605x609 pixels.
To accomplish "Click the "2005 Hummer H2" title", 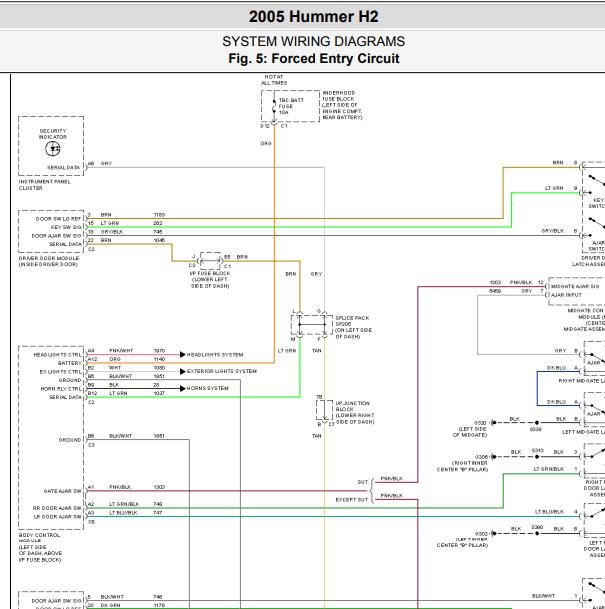I will click(x=313, y=17).
